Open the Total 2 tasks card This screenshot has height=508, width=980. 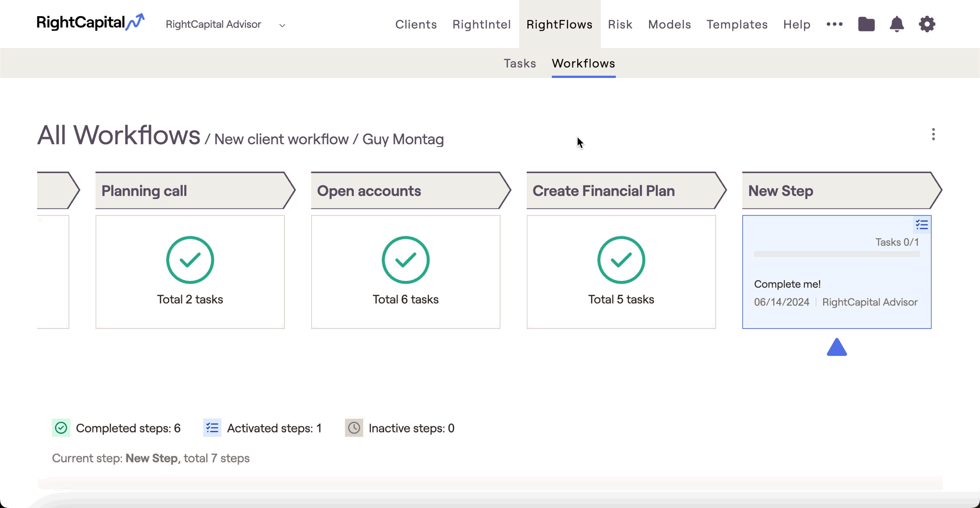pyautogui.click(x=190, y=272)
